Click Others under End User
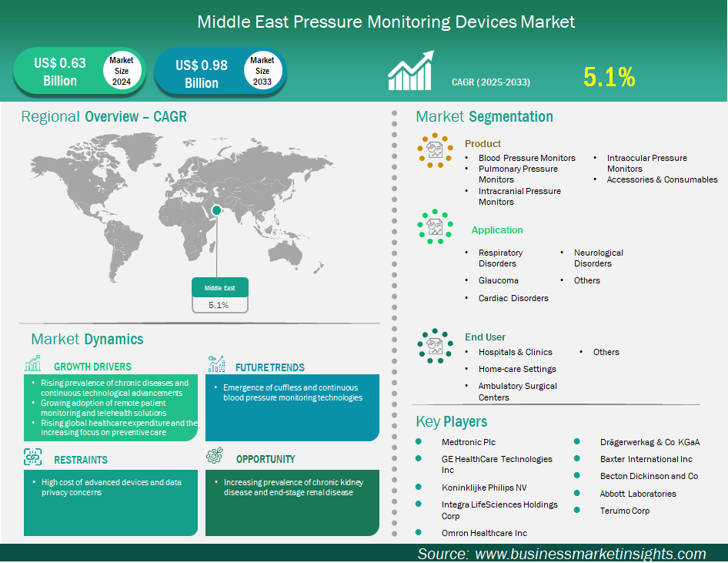This screenshot has height=563, width=728. click(x=606, y=352)
